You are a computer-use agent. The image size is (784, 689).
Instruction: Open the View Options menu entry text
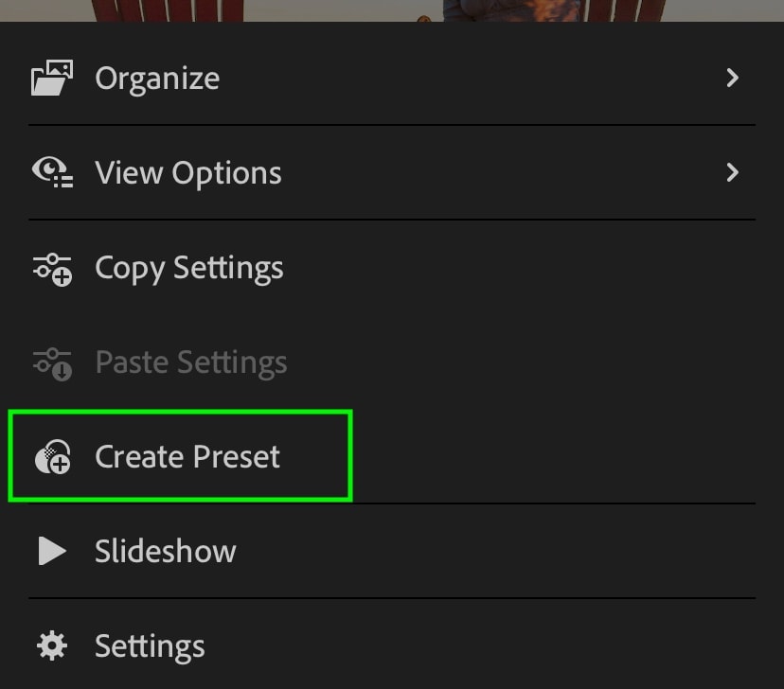pyautogui.click(x=188, y=173)
